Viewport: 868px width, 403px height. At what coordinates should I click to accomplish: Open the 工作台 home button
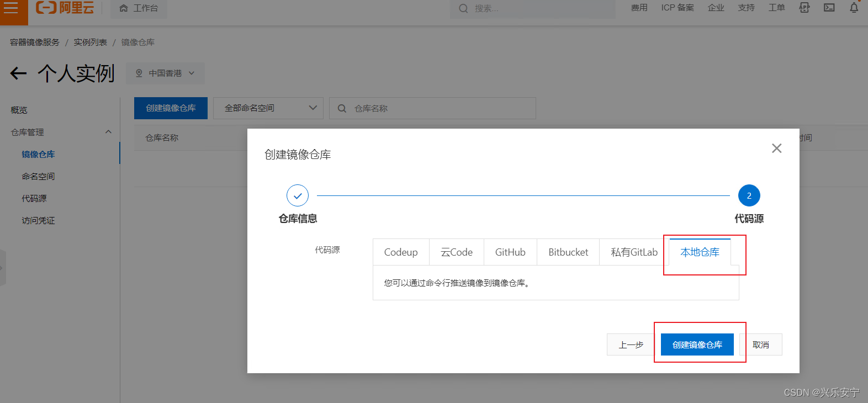(x=139, y=8)
